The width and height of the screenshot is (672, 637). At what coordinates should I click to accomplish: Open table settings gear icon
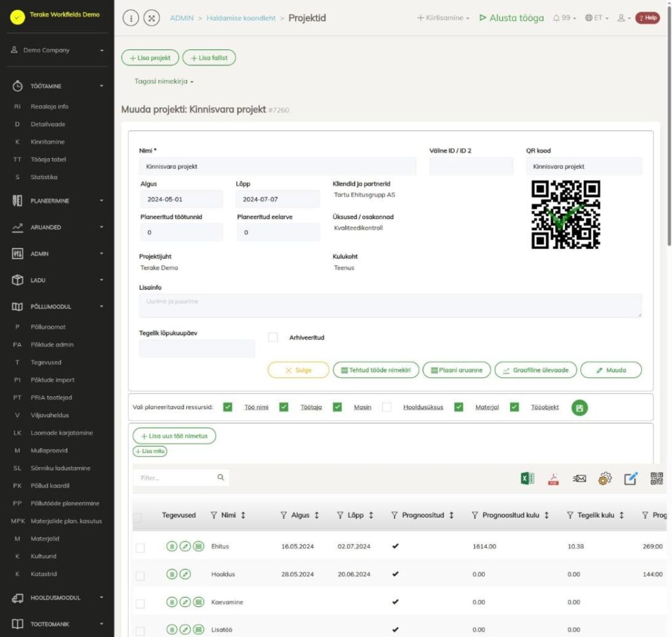pos(604,478)
